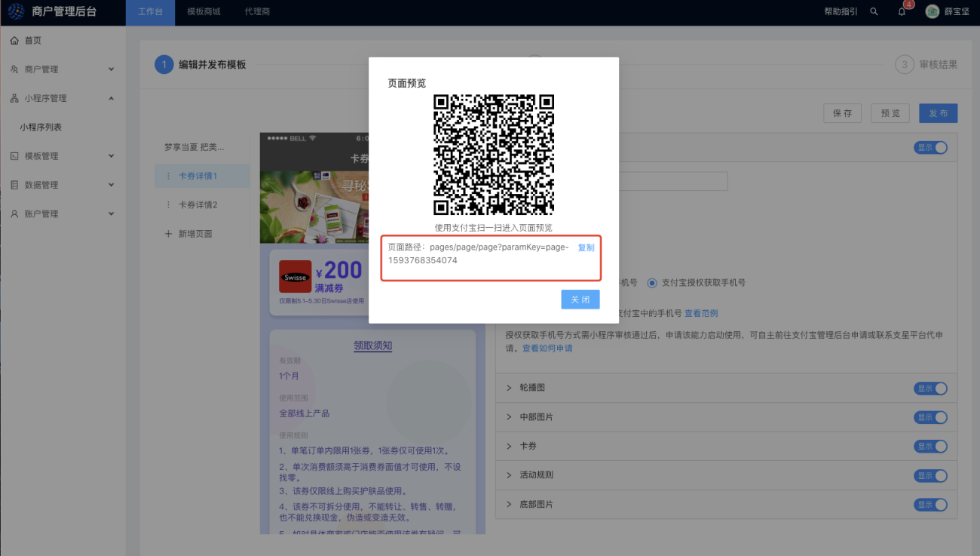This screenshot has width=980, height=556.
Task: Click the 编辑并发布模板 step label
Action: click(213, 65)
